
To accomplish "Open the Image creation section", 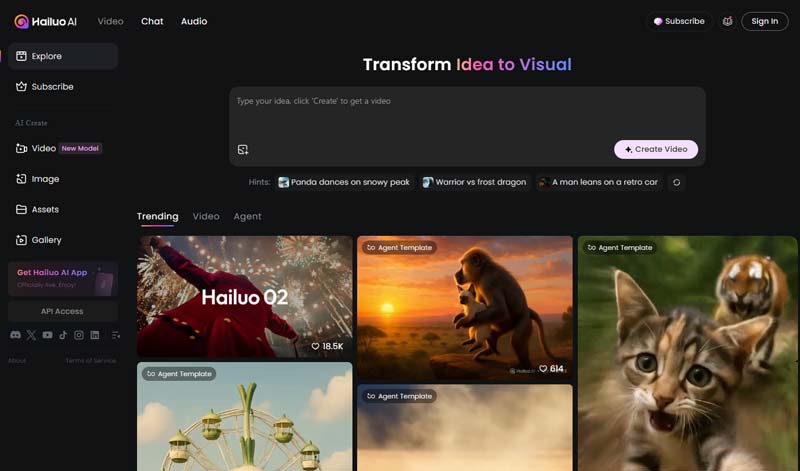I will coord(63,179).
